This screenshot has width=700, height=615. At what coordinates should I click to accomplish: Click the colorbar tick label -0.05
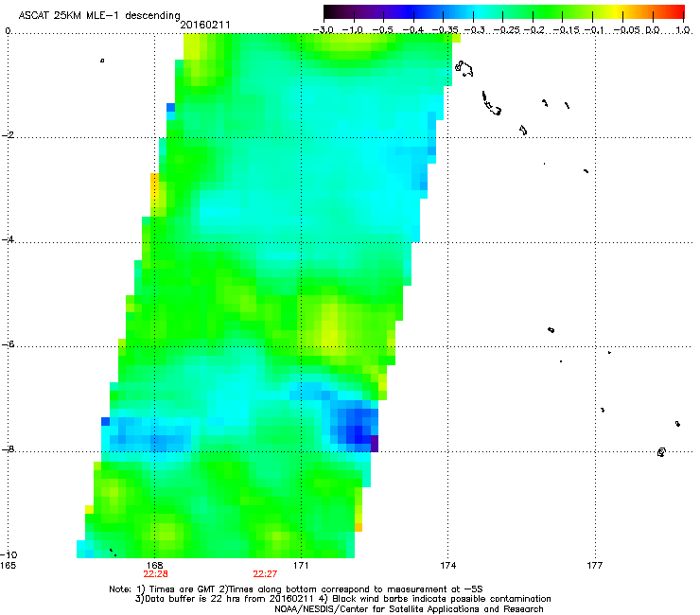pos(627,30)
